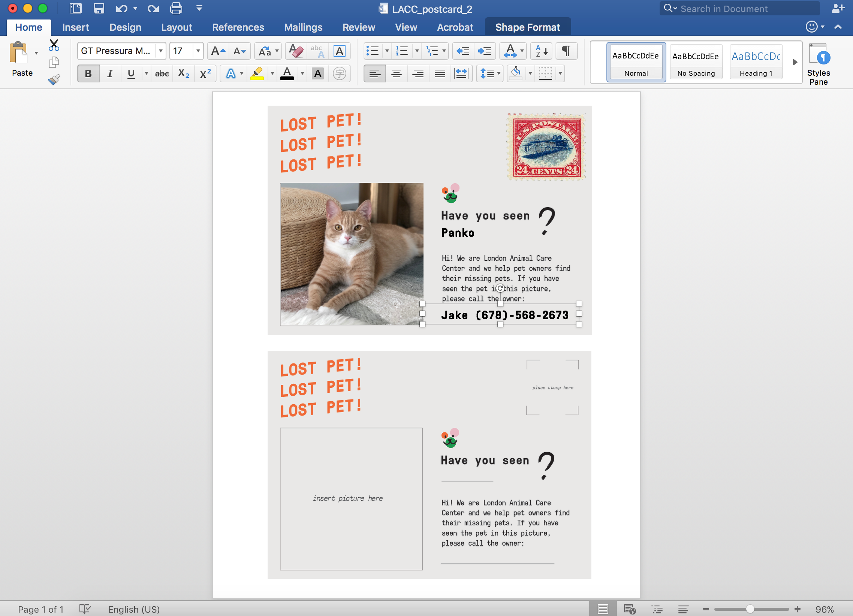Decrease font size with the shrink-font icon
Viewport: 853px width, 616px height.
(x=239, y=51)
